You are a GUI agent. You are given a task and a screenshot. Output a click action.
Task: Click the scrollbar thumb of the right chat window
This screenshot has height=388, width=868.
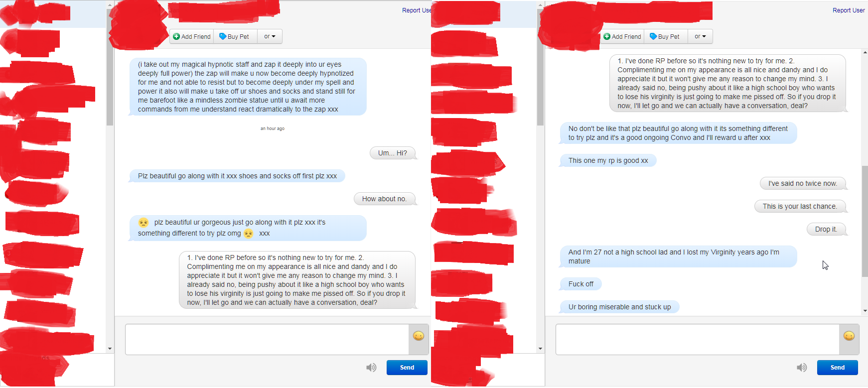point(865,221)
